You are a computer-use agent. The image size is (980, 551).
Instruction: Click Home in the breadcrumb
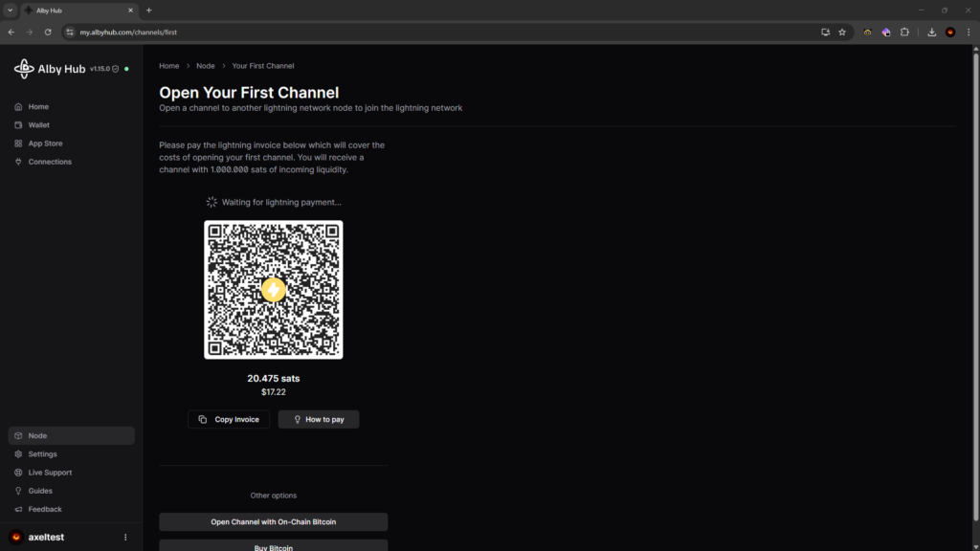click(x=168, y=66)
